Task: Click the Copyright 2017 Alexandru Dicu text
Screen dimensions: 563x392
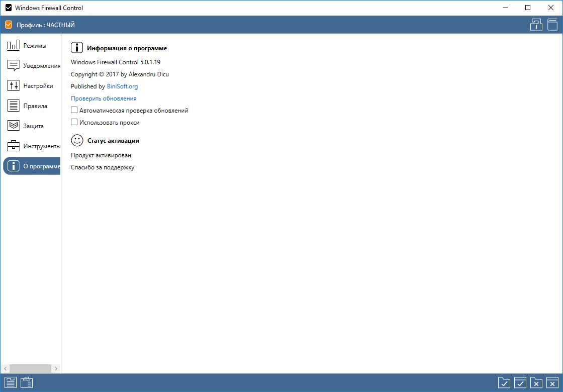Action: tap(120, 74)
